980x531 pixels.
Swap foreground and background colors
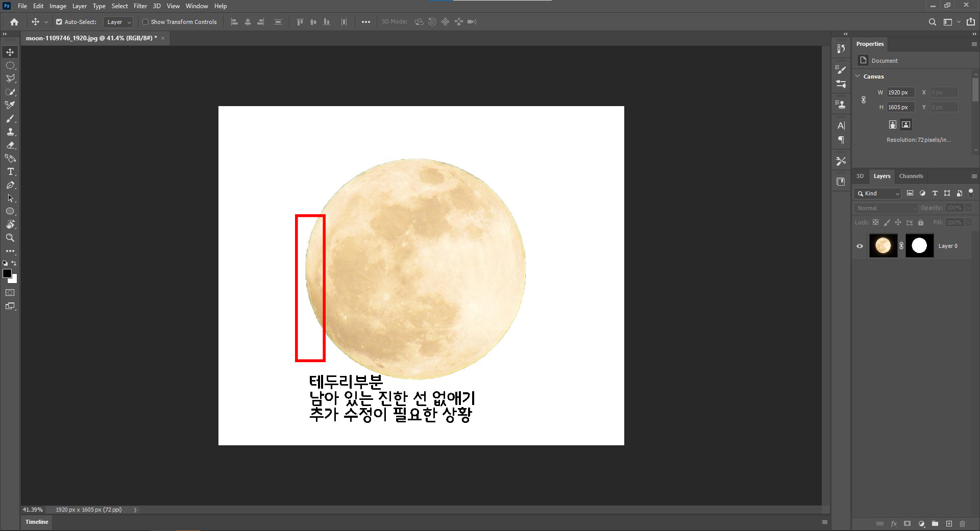[14, 263]
